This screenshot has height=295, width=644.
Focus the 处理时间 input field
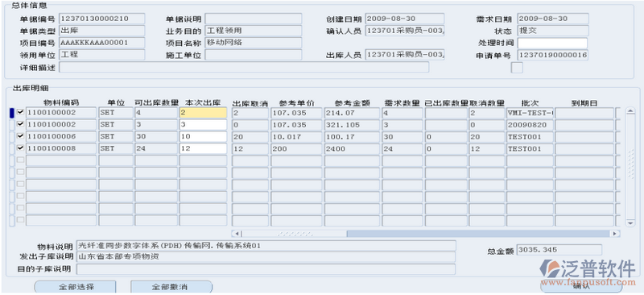(552, 44)
